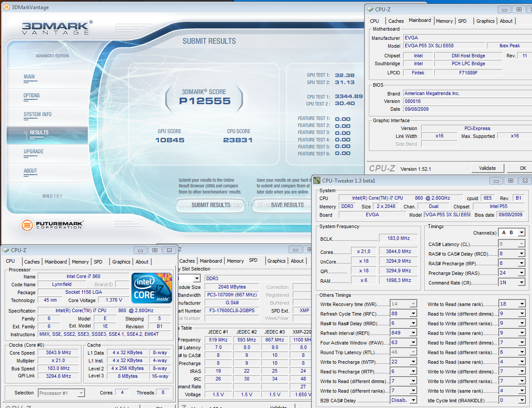Click the motherboard Model field EVGA P55 3X SLI E658
Screen dimensions: 532x408
(444, 46)
